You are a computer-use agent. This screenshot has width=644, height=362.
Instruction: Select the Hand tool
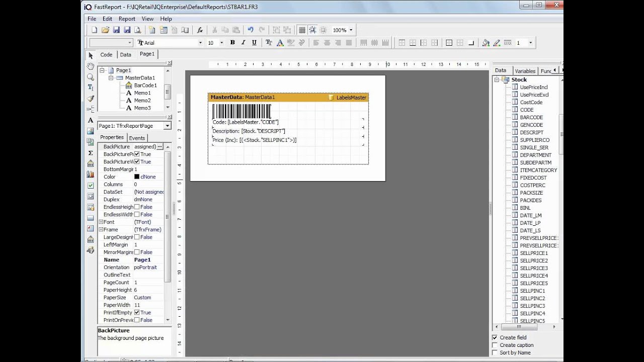[x=91, y=66]
